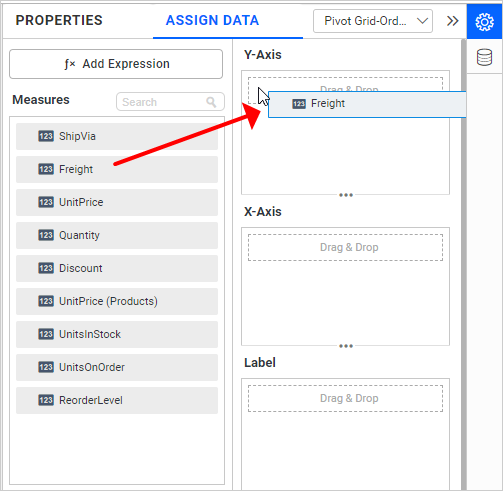Switch to the PROPERTIES tab
Image resolution: width=503 pixels, height=491 pixels.
coord(59,20)
